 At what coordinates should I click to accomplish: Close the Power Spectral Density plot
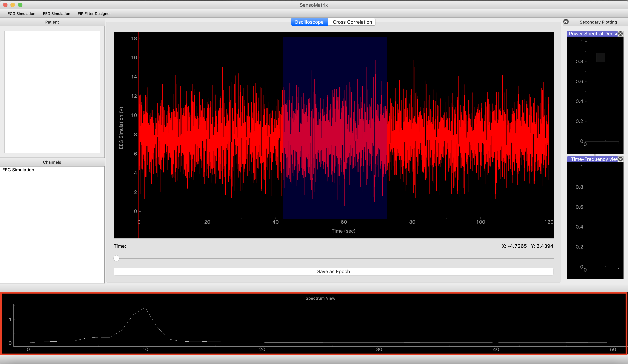[x=621, y=34]
